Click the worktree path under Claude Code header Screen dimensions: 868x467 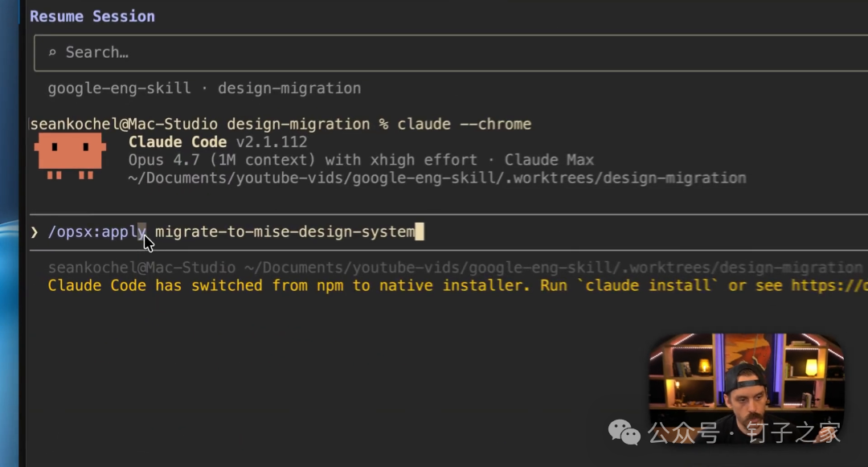coord(437,178)
